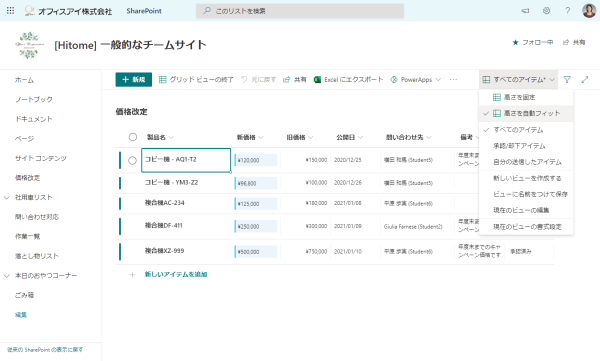600x361 pixels.
Task: Select 新しいビューを作成する menu item
Action: (526, 178)
